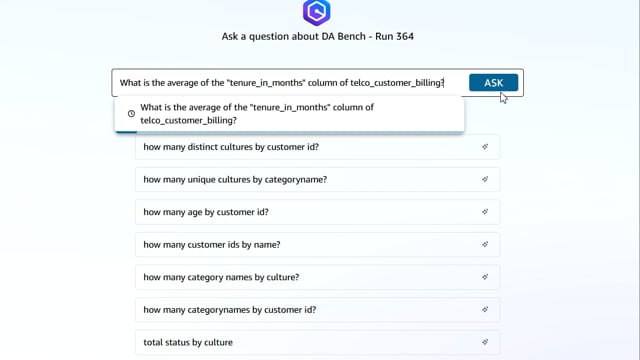
Task: Choose 'how many categorynames by customer id?'
Action: click(317, 310)
